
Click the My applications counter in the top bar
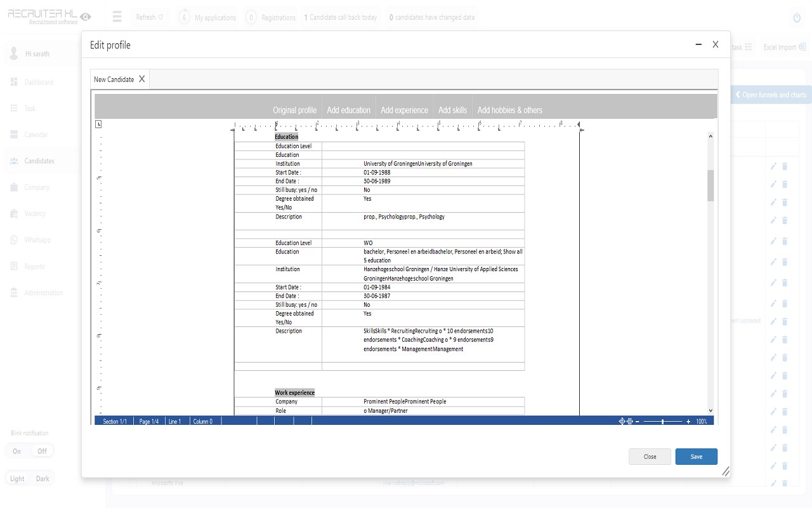(x=209, y=17)
